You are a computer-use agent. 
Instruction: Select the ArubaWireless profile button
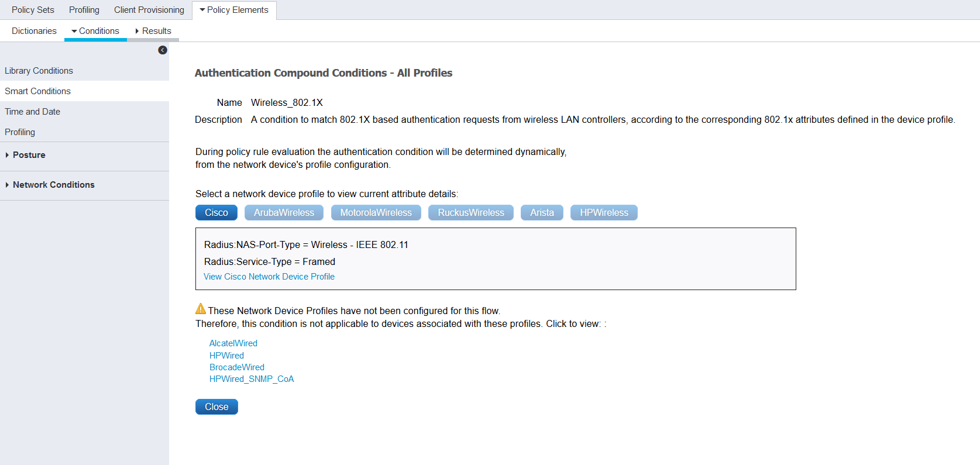[x=284, y=213]
